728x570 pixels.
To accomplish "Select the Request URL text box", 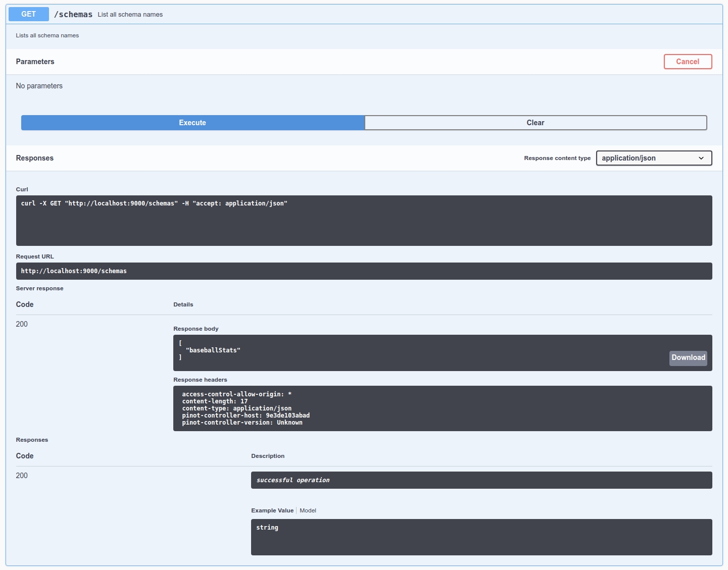I will 364,271.
